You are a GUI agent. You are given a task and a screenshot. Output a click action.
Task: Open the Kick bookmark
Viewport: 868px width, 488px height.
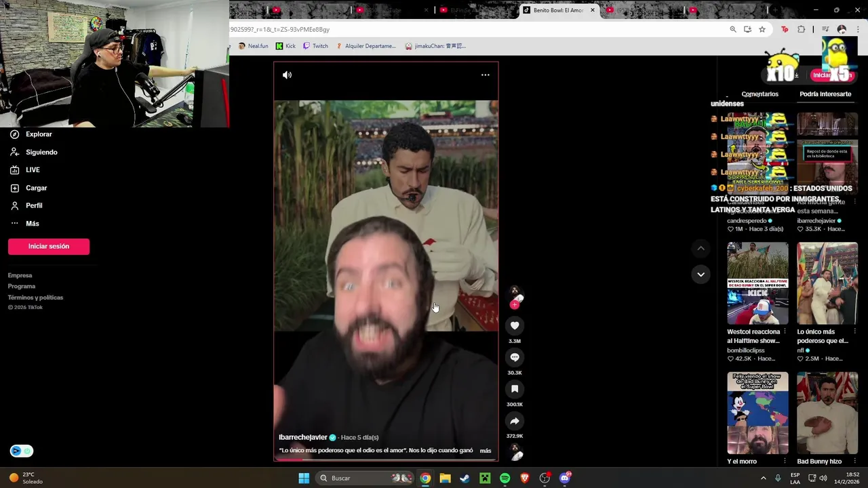pos(285,46)
